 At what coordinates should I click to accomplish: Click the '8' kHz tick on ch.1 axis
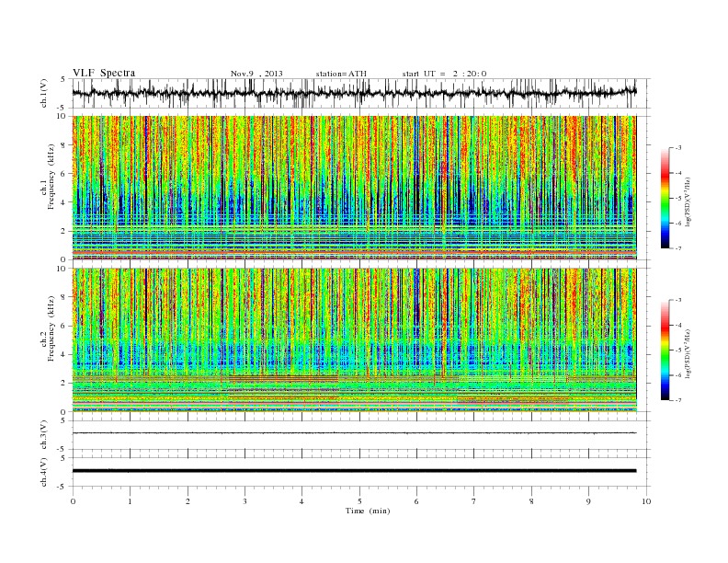pos(63,145)
